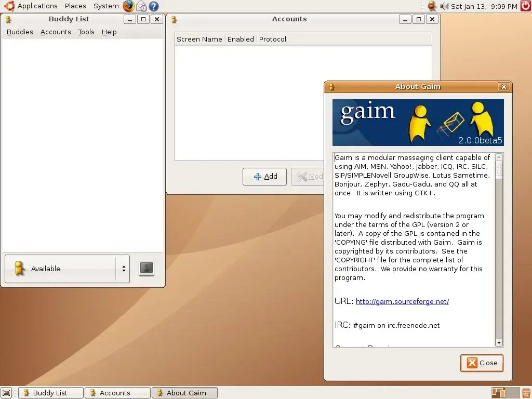Launch Firefox from the top panel

(128, 6)
